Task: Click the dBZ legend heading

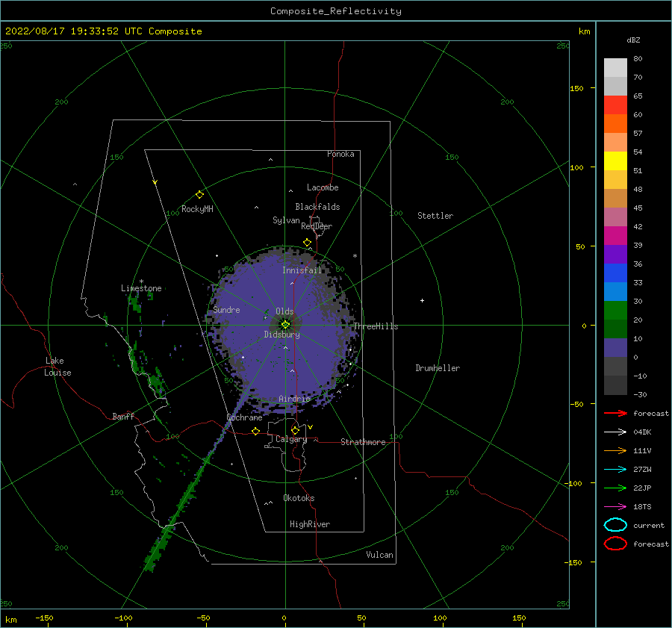Action: (633, 40)
